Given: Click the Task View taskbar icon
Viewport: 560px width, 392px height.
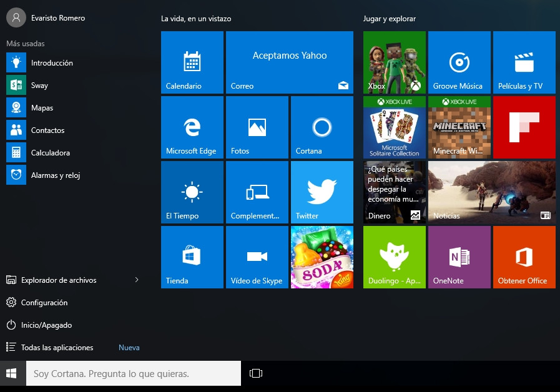Looking at the screenshot, I should pos(255,373).
